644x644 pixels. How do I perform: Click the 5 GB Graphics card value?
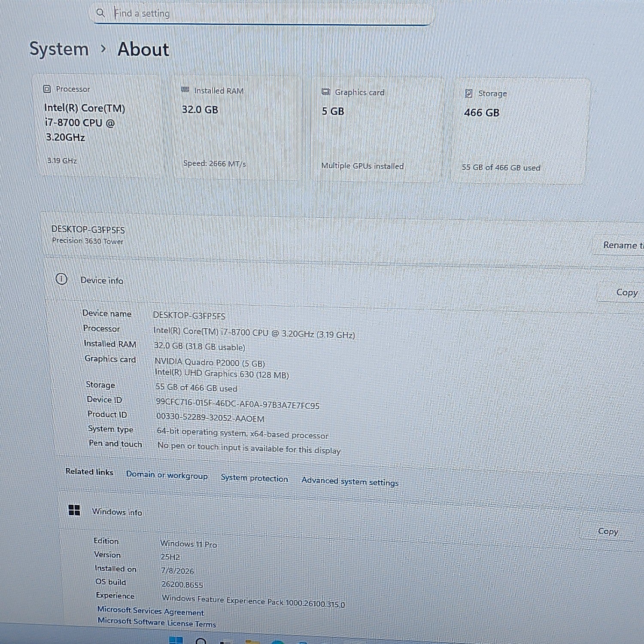[x=333, y=111]
